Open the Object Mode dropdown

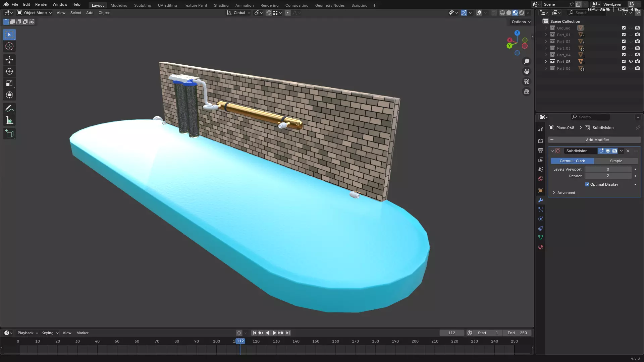click(x=34, y=13)
